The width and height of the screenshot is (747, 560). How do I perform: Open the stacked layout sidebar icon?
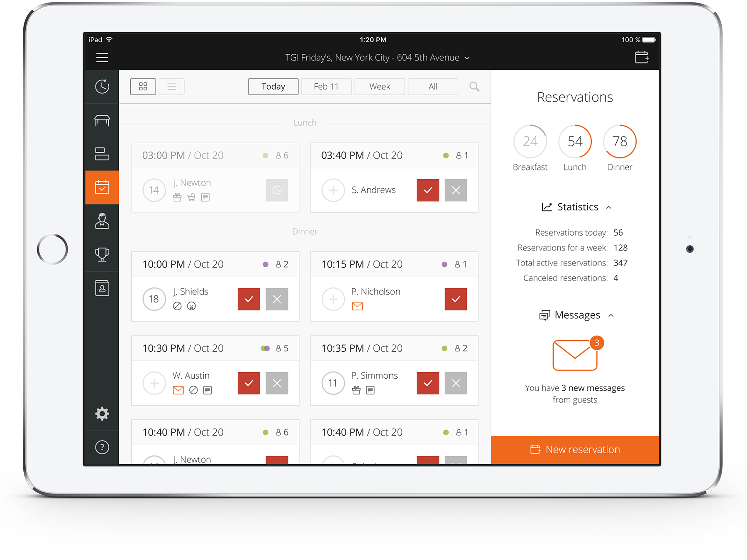102,154
